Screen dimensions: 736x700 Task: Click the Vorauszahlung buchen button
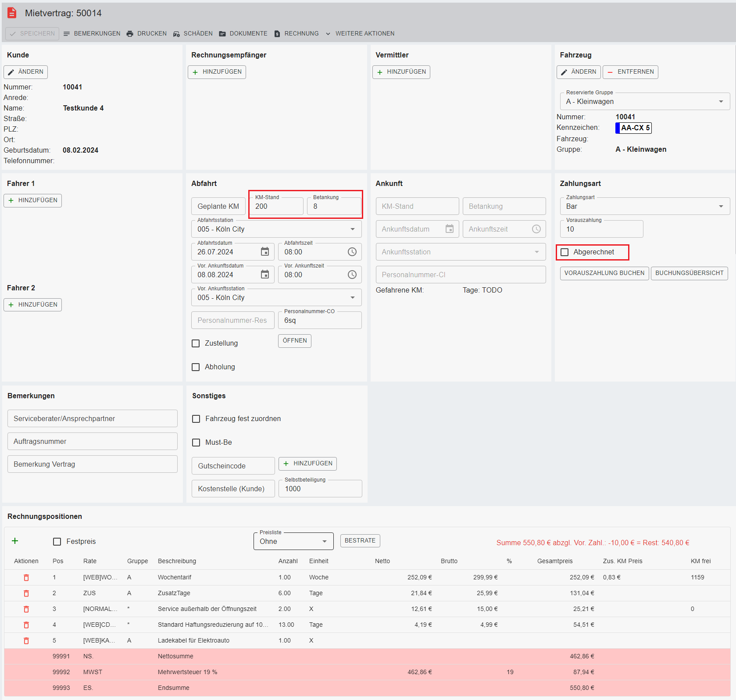click(x=604, y=273)
